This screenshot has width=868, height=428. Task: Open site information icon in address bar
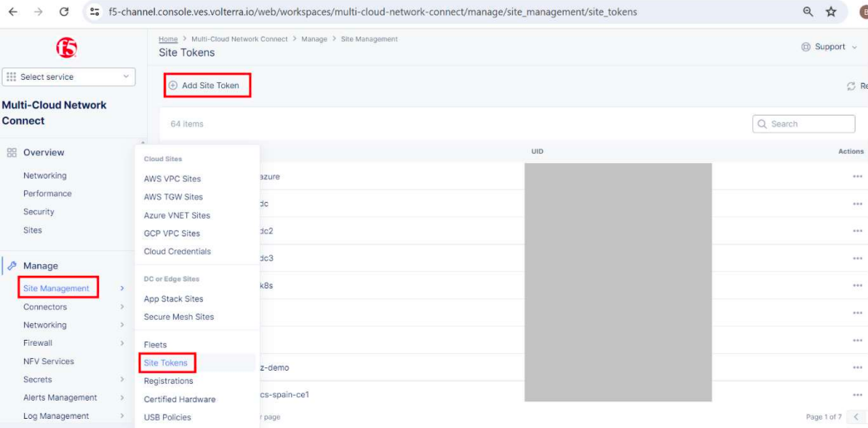point(95,12)
